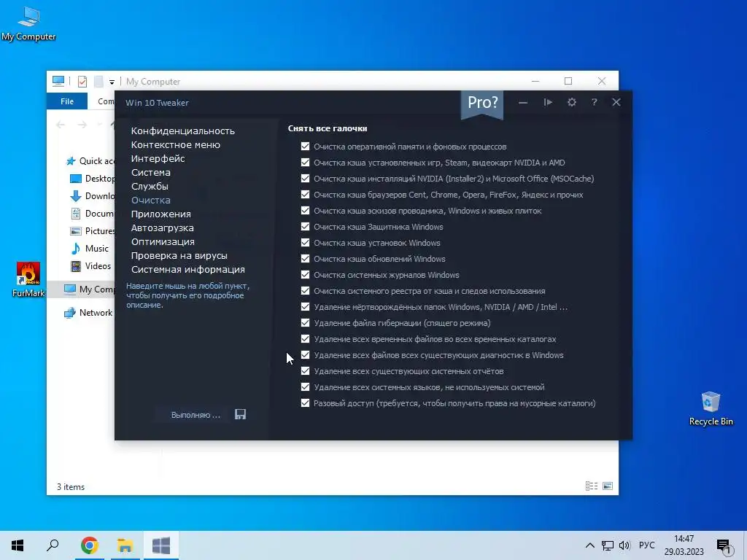Click the floppy disk save icon
Screen dimensions: 747x560
click(240, 414)
